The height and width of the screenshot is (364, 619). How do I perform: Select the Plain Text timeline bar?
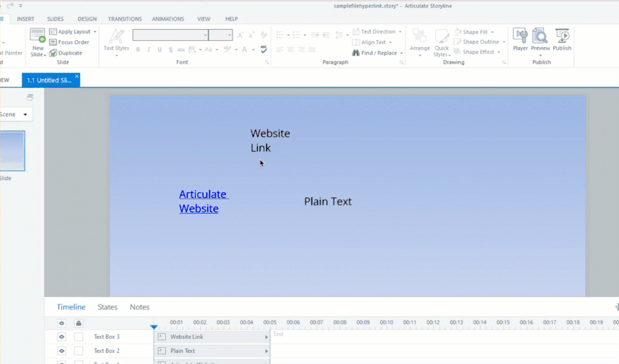tap(212, 350)
